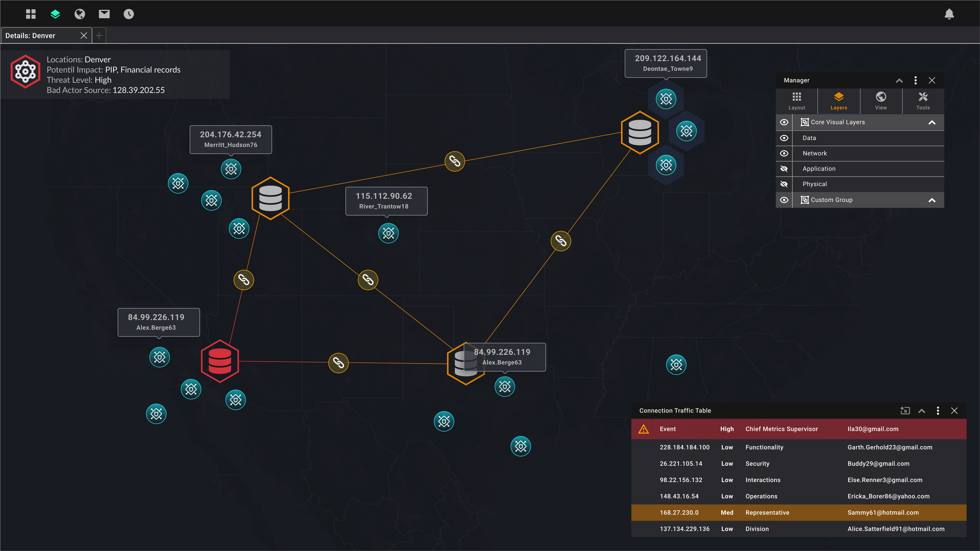This screenshot has width=980, height=551.
Task: Select the database node near Deontae_Towne9
Action: [640, 132]
